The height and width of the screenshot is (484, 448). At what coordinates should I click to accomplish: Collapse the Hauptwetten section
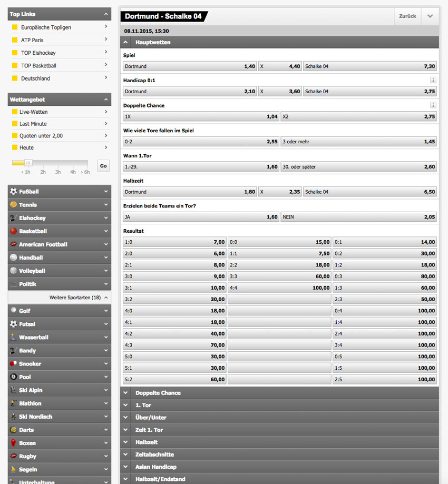pyautogui.click(x=125, y=42)
